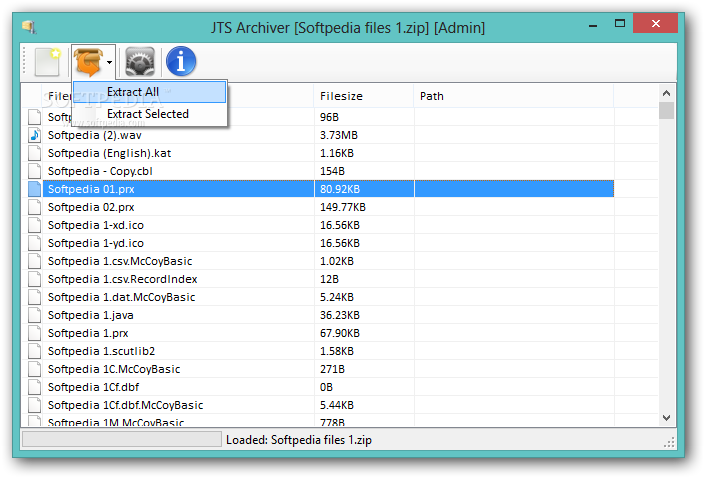This screenshot has width=705, height=478.
Task: Click file icon beside Softpedia 1.csv.RecordIndex
Action: coord(35,279)
